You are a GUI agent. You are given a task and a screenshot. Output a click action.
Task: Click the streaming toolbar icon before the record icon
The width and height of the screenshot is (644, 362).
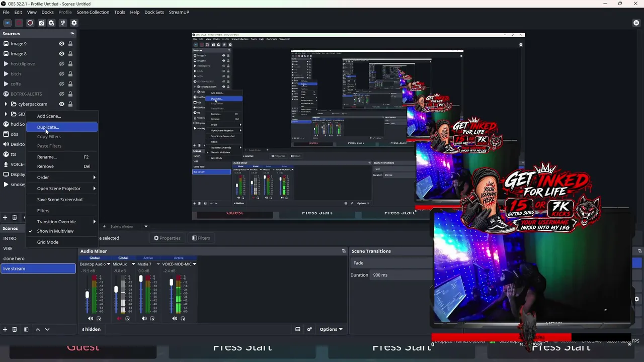(x=8, y=23)
